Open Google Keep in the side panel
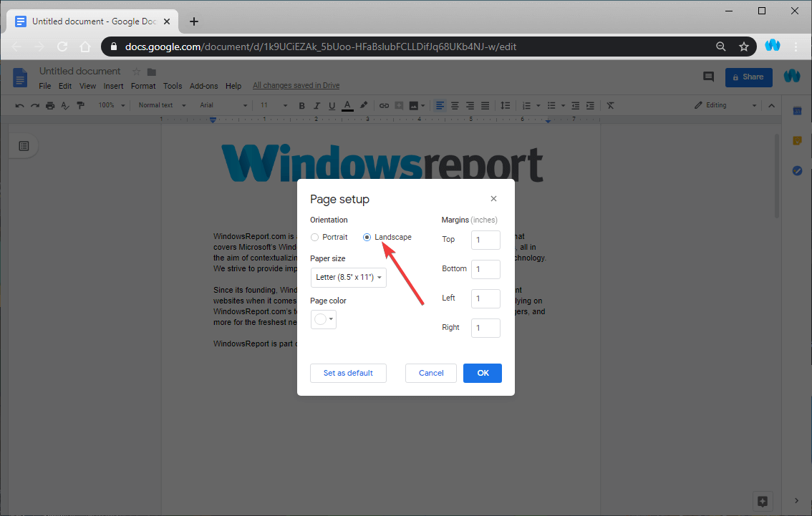The height and width of the screenshot is (516, 812). 796,140
